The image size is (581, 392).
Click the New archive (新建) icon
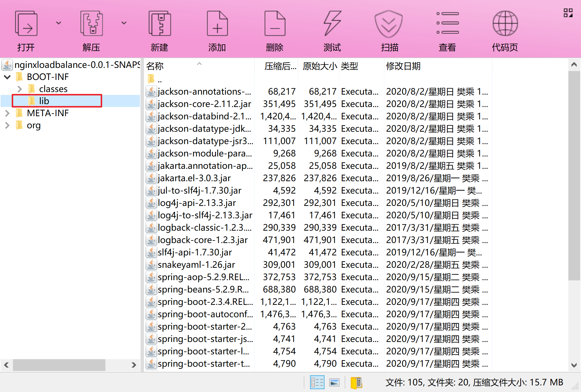tap(160, 24)
